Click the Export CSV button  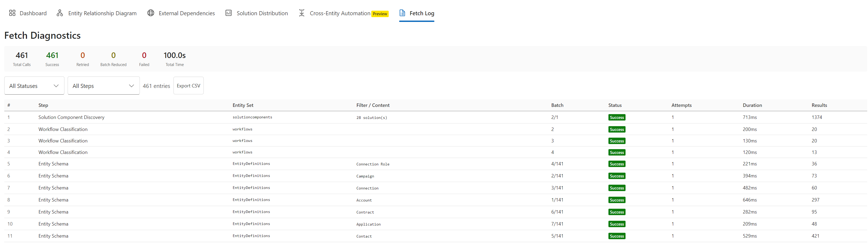click(x=188, y=86)
